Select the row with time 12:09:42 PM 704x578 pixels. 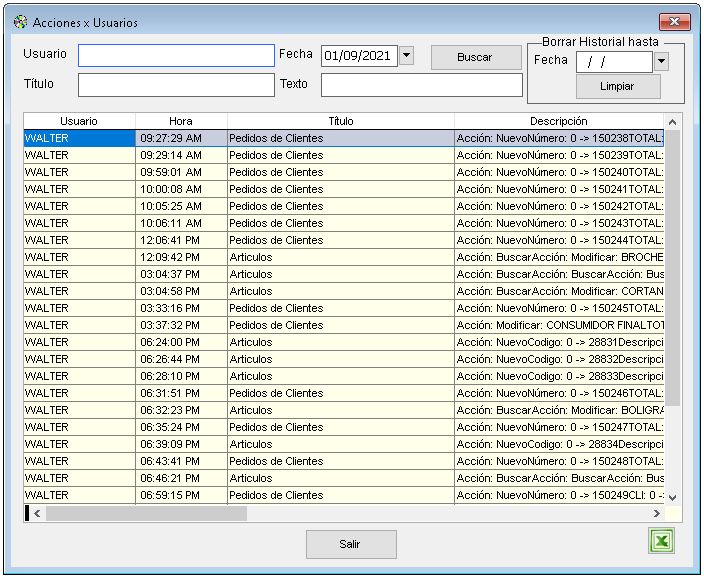click(x=181, y=257)
